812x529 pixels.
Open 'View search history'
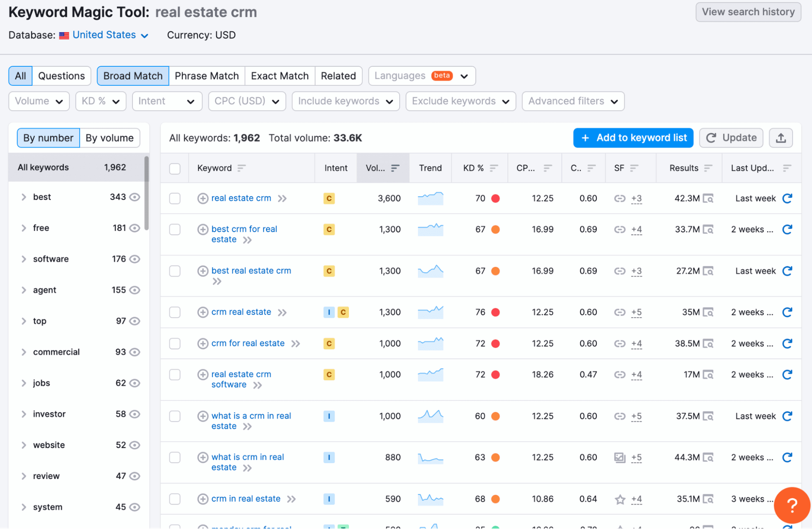tap(748, 12)
